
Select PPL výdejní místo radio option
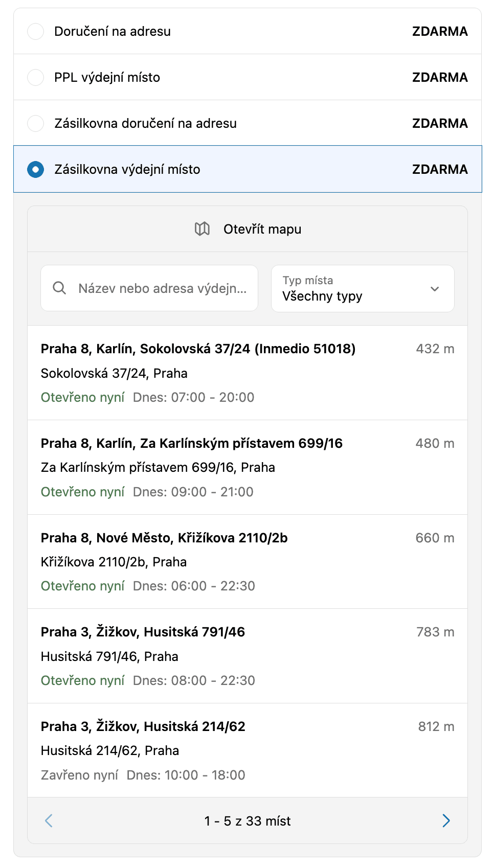tap(36, 78)
